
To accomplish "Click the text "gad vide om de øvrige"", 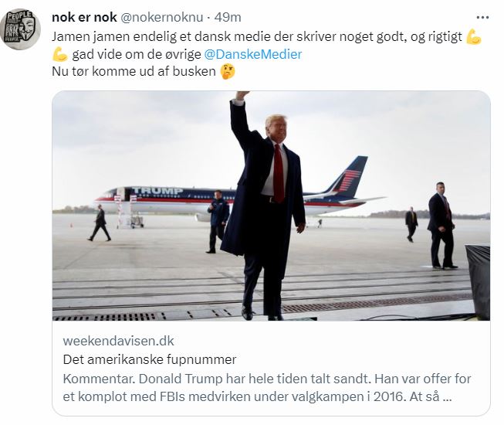I will coord(137,53).
